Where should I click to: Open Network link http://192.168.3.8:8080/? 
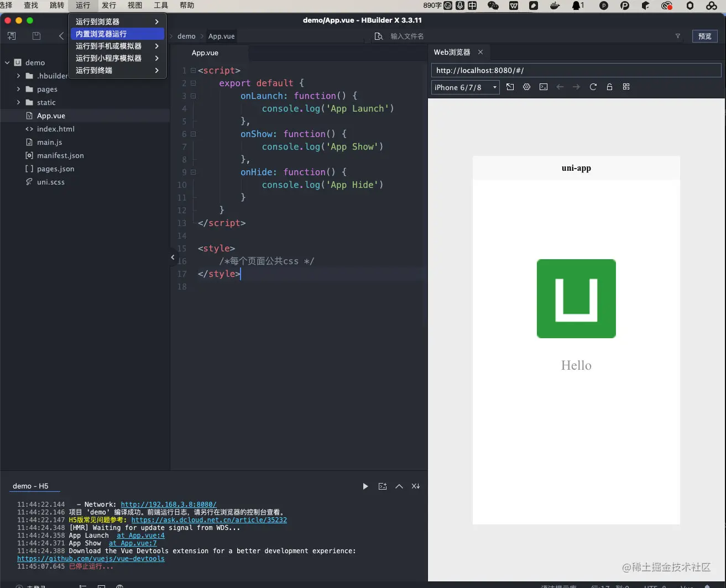169,505
